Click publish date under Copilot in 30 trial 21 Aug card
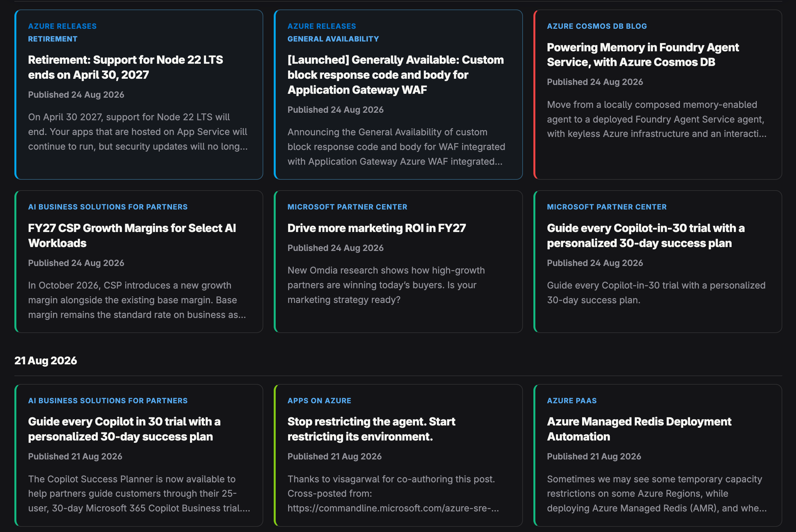The height and width of the screenshot is (532, 796). (75, 456)
